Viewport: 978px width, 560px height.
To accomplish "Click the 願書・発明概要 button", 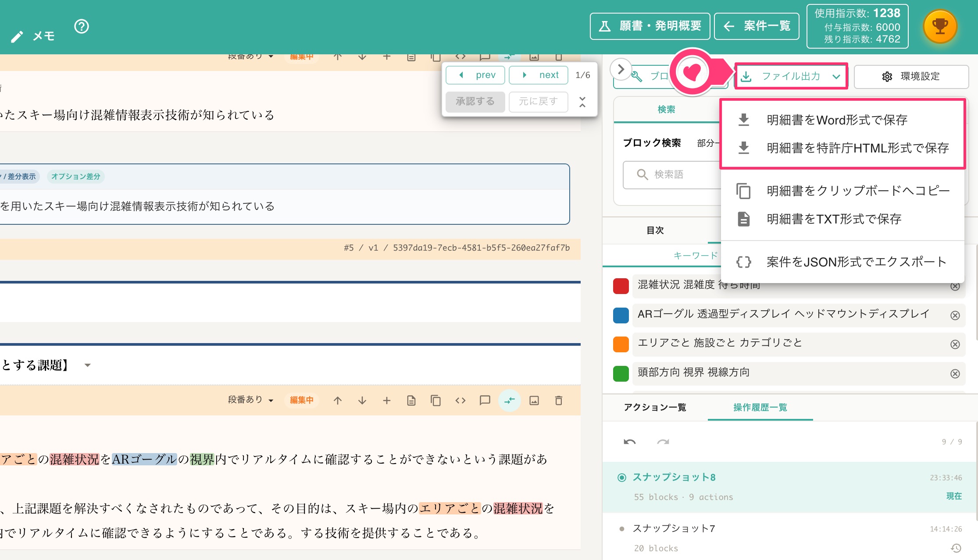I will [x=650, y=26].
